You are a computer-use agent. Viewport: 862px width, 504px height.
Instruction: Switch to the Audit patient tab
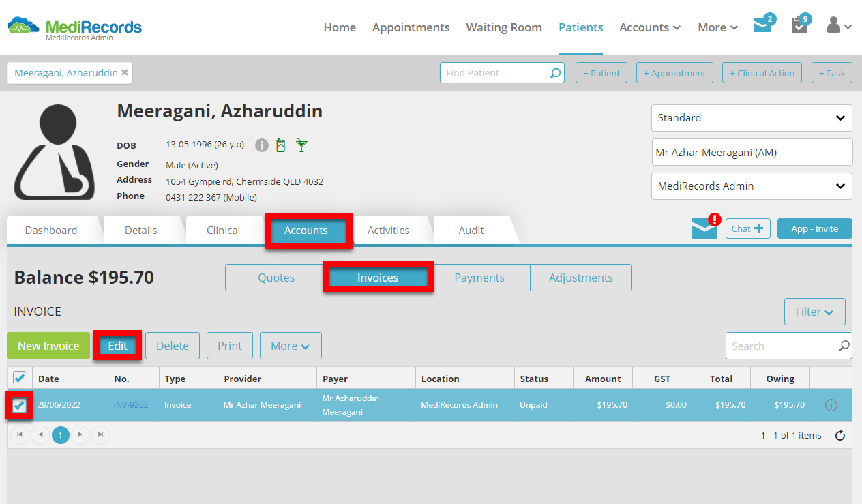(471, 231)
